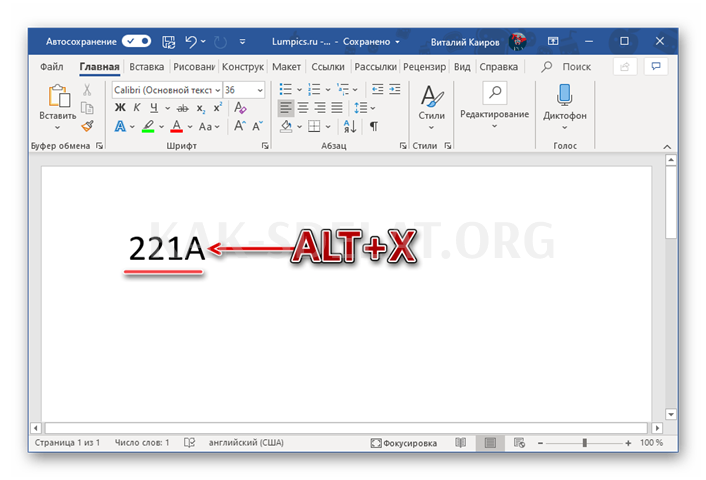This screenshot has height=480, width=706.
Task: Switch to the Вид tab
Action: pos(462,67)
